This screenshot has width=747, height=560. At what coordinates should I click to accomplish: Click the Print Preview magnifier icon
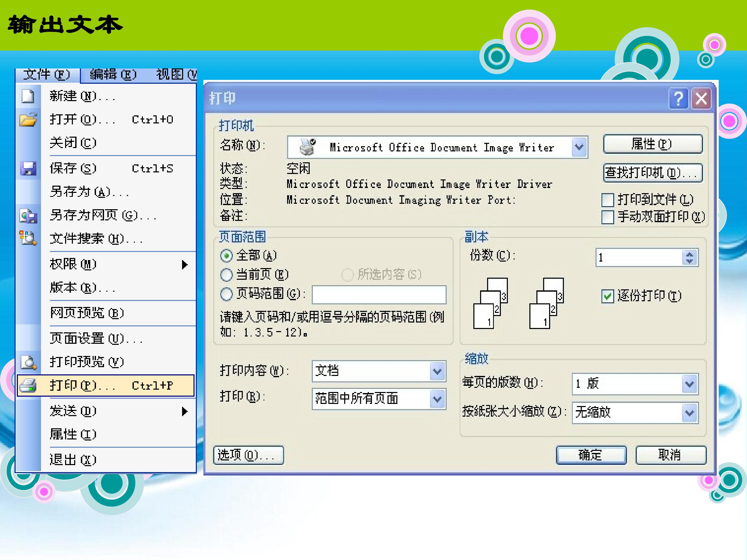[x=28, y=362]
